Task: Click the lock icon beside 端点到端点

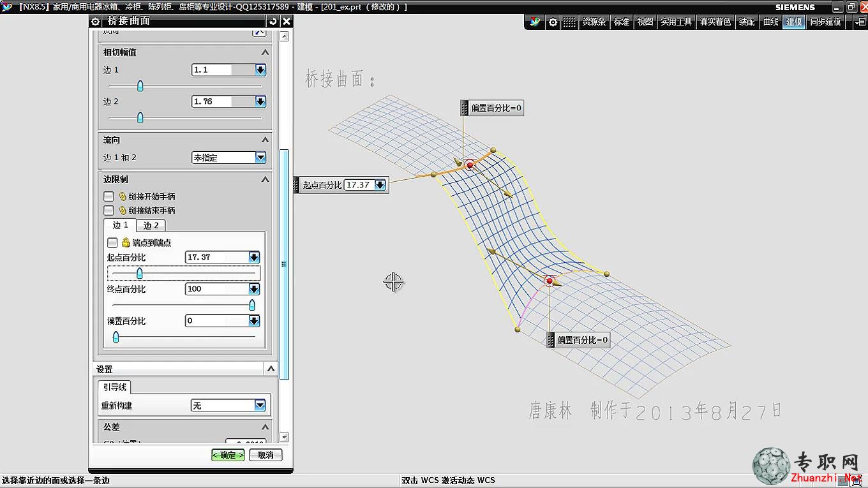Action: pos(126,242)
